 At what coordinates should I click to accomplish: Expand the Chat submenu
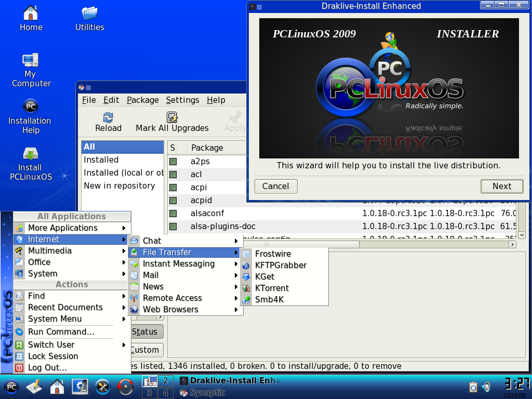point(185,241)
